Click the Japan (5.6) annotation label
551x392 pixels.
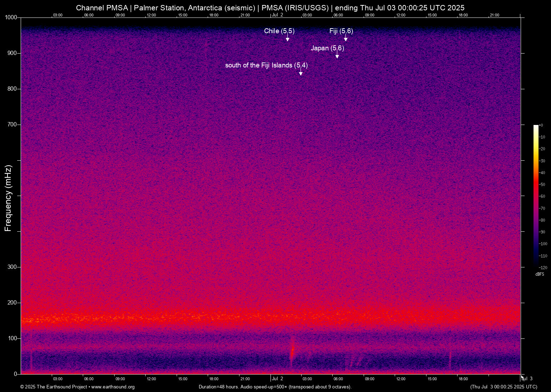(328, 48)
